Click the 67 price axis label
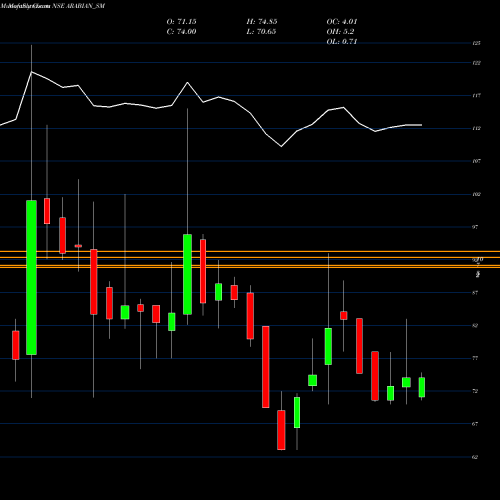The width and height of the screenshot is (500, 500). click(475, 424)
